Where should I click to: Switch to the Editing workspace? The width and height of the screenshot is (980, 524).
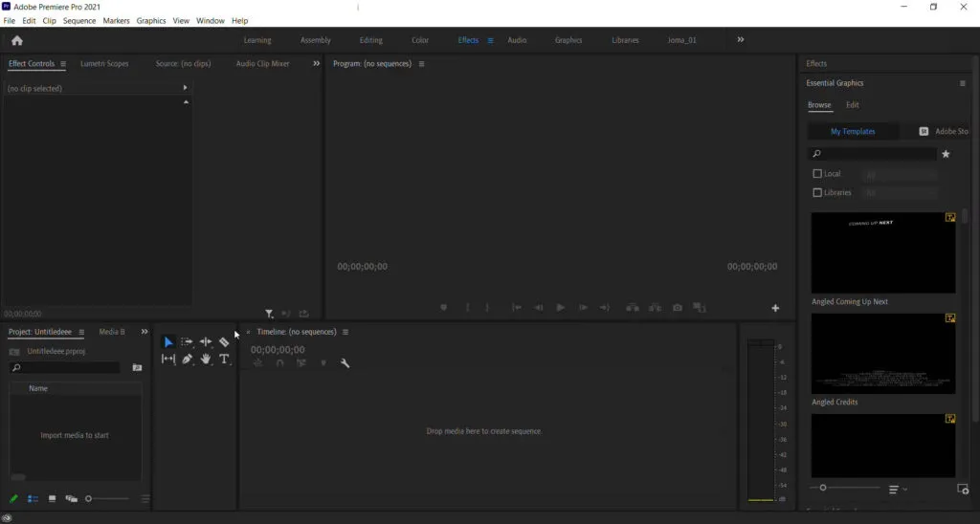click(x=370, y=40)
